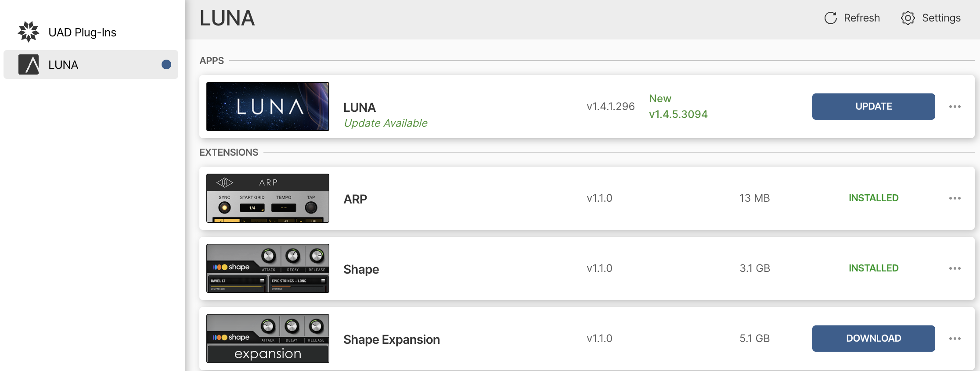Open Settings via the gear icon
The width and height of the screenshot is (980, 371).
(x=908, y=18)
